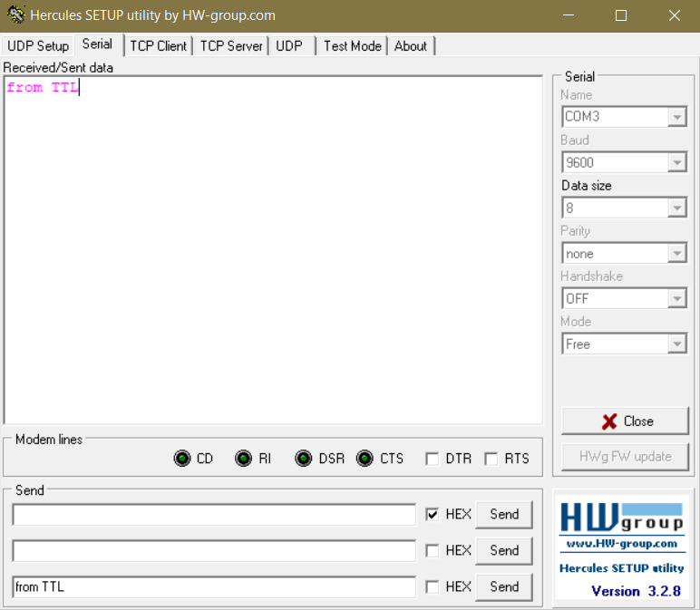
Task: Open the Handshake dropdown showing OFF
Action: 677,298
